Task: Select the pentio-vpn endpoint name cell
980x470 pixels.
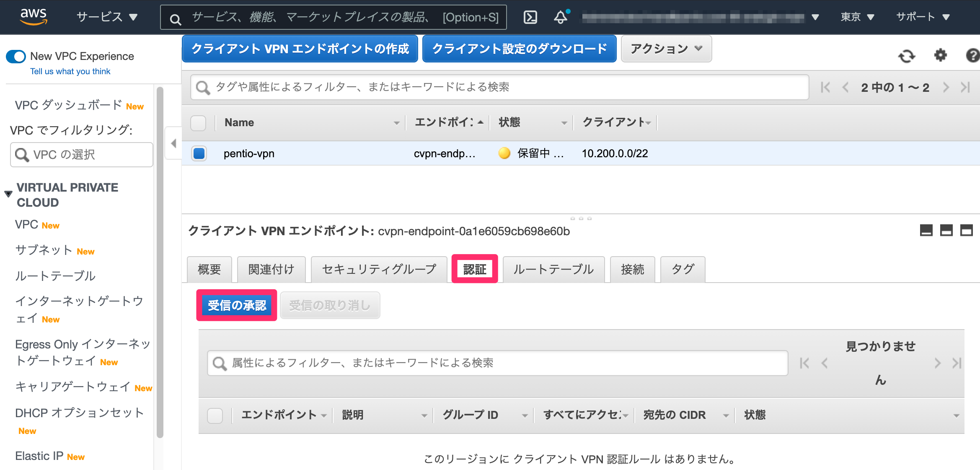Action: (x=249, y=153)
